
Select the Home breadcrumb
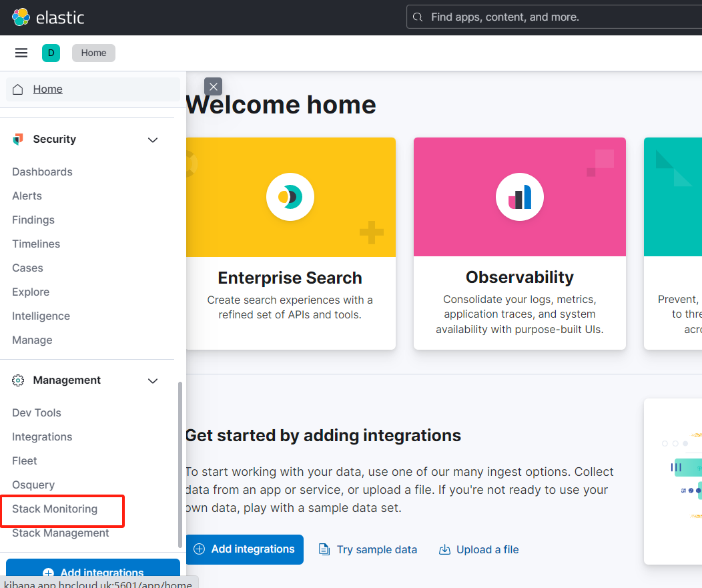point(93,52)
